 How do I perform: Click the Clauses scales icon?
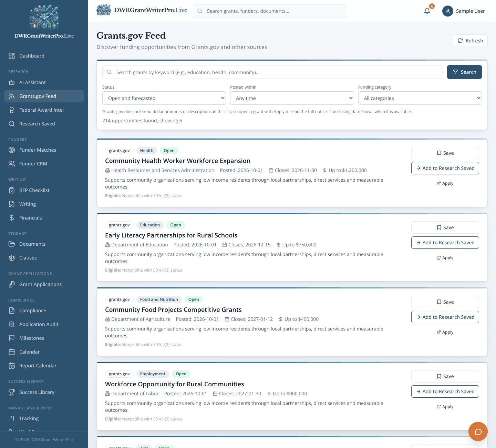click(12, 258)
